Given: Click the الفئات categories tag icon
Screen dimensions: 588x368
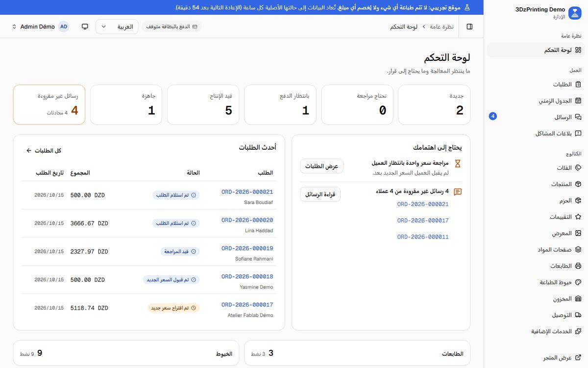Looking at the screenshot, I should (578, 168).
